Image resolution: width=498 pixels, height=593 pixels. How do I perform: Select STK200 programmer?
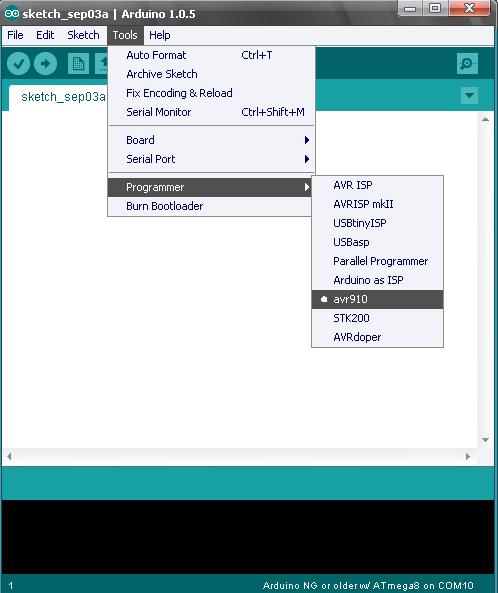[x=377, y=318]
